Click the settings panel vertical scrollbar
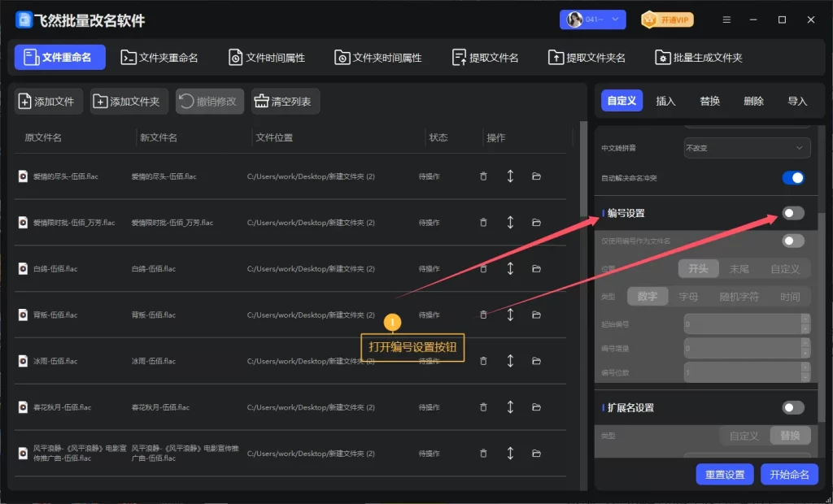The image size is (833, 504). [x=822, y=318]
